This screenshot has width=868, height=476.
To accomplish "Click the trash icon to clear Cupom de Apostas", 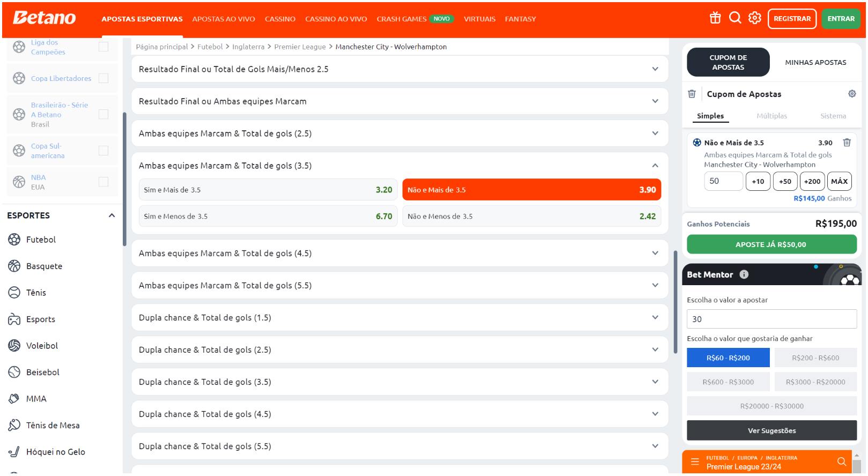I will [x=692, y=94].
